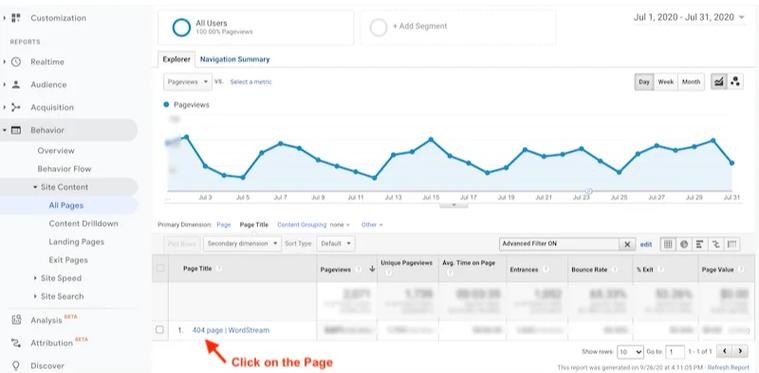Click the Behavior section icon
Image resolution: width=759 pixels, height=373 pixels.
(x=16, y=130)
